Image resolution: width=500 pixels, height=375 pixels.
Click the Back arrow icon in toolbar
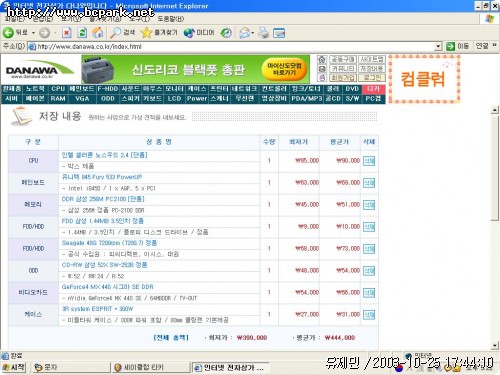8,33
